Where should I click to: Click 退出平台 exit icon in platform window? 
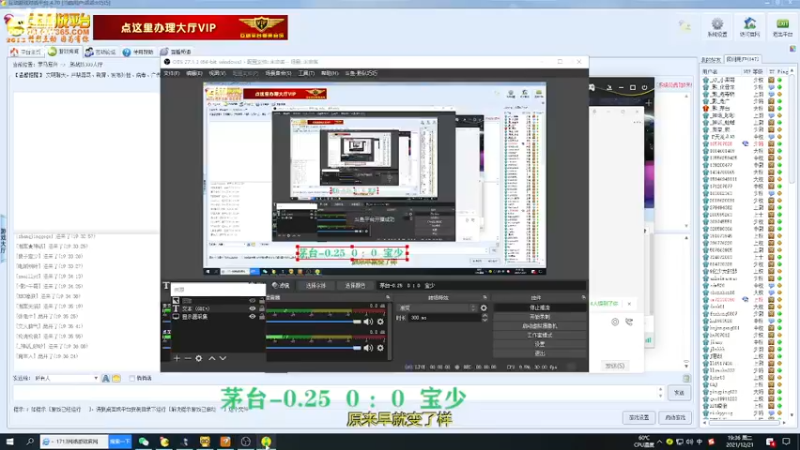click(782, 27)
